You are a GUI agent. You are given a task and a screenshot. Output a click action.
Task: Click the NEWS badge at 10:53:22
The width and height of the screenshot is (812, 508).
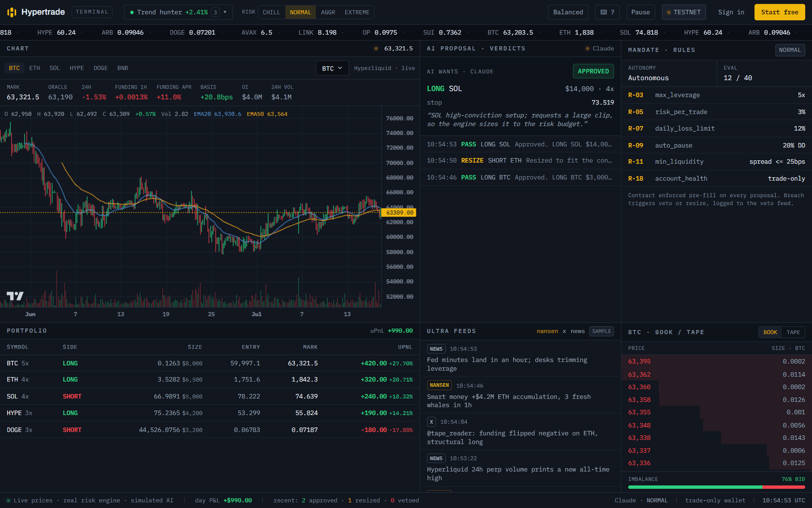pyautogui.click(x=436, y=458)
